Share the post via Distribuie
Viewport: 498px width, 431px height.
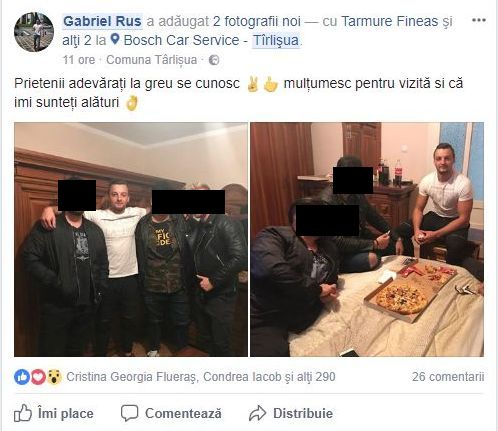point(291,413)
